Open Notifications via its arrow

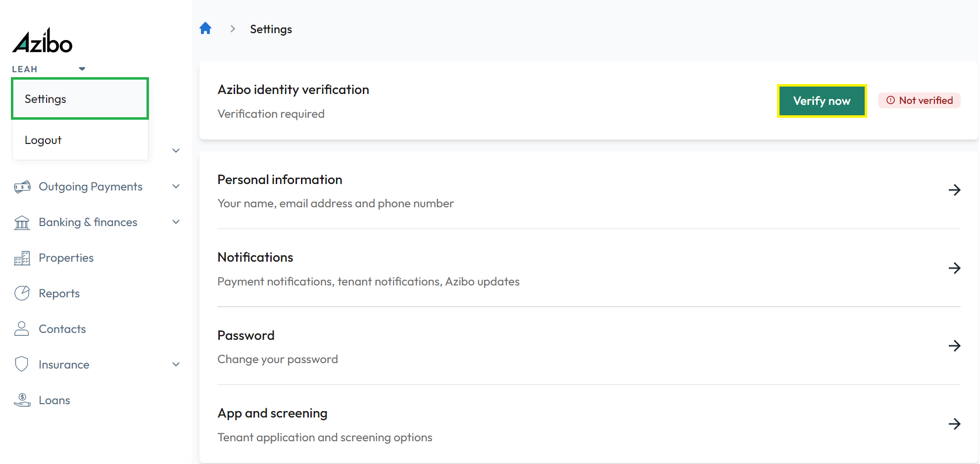(954, 268)
